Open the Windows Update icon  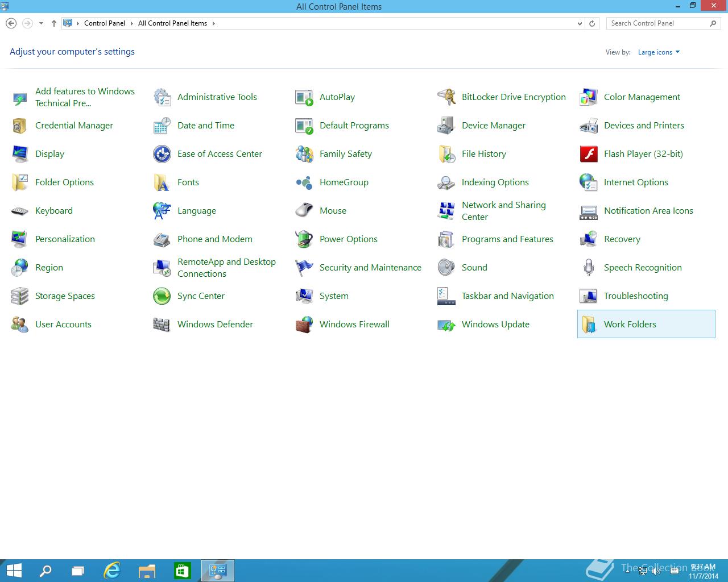point(446,325)
